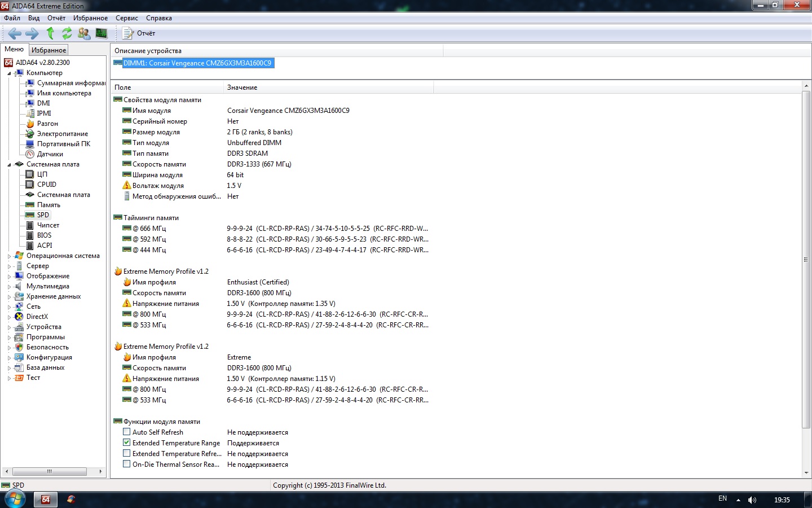Open the ACPI tree item

(45, 246)
